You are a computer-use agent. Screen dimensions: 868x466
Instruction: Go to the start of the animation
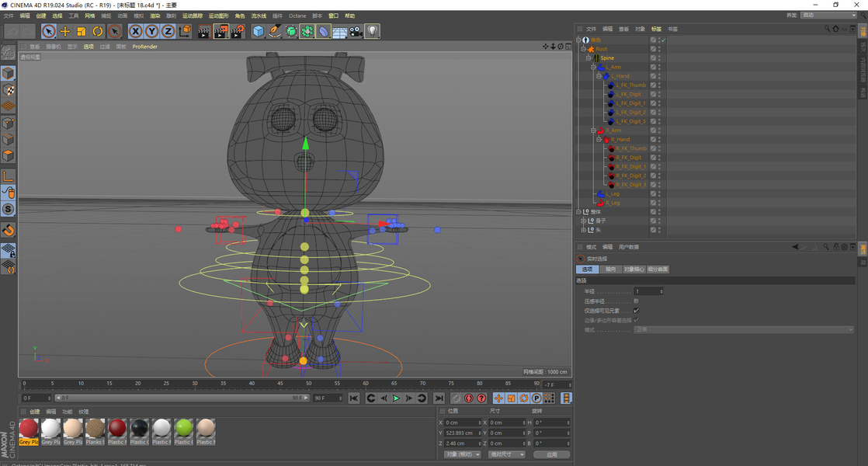pyautogui.click(x=354, y=398)
